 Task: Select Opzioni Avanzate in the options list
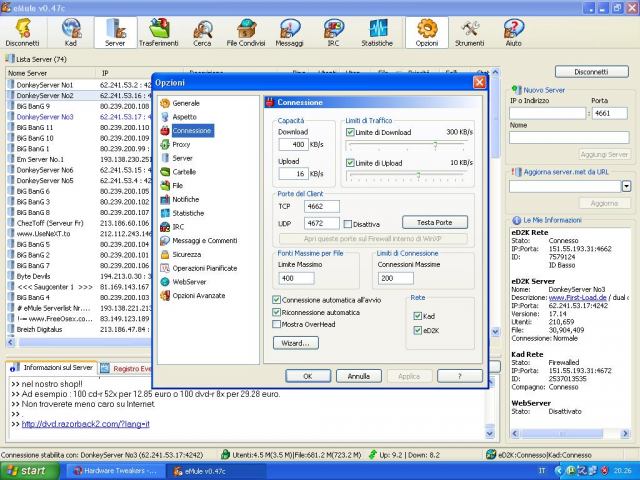(x=198, y=296)
